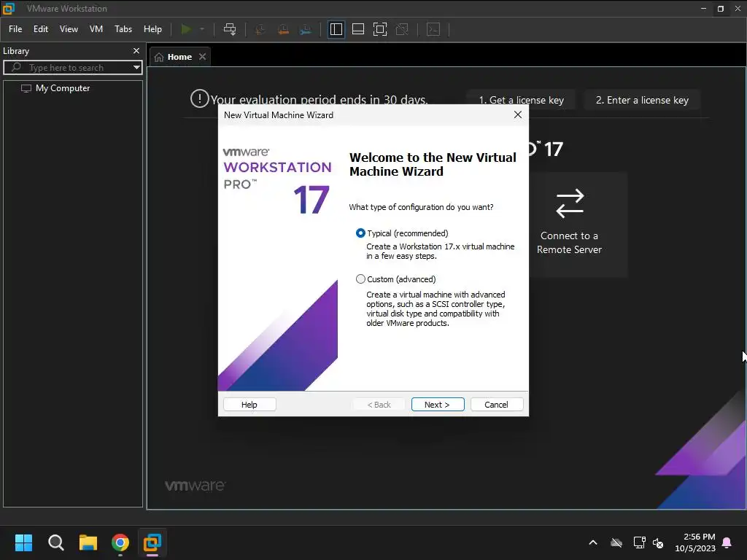Click the Revert to Snapshot icon
The image size is (747, 560).
pos(283,29)
